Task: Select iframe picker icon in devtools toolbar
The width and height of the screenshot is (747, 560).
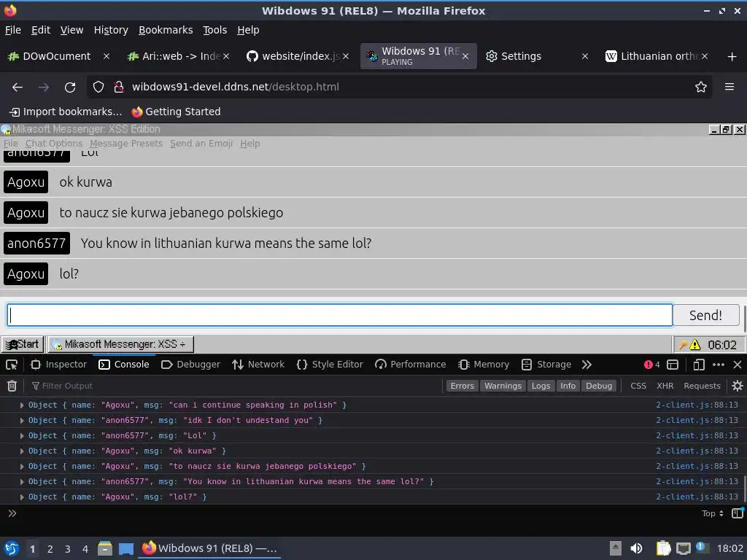Action: [673, 365]
